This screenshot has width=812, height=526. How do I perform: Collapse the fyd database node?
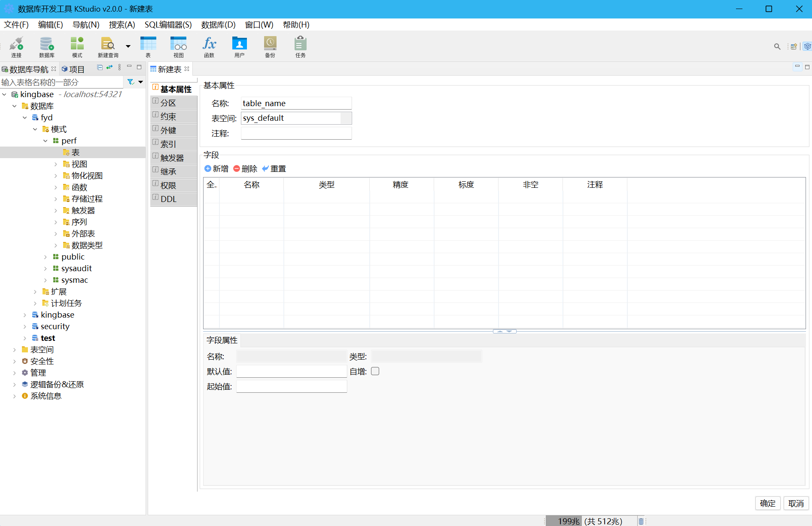click(x=25, y=118)
